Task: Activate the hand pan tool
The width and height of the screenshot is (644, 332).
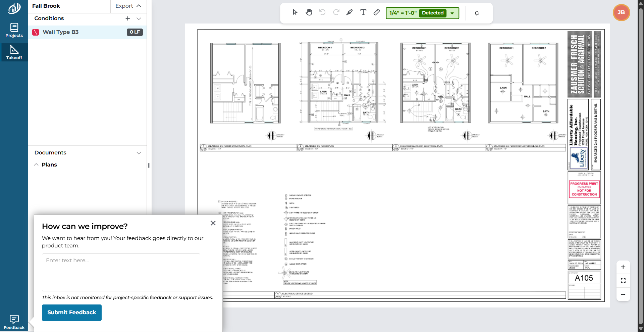Action: (x=309, y=12)
